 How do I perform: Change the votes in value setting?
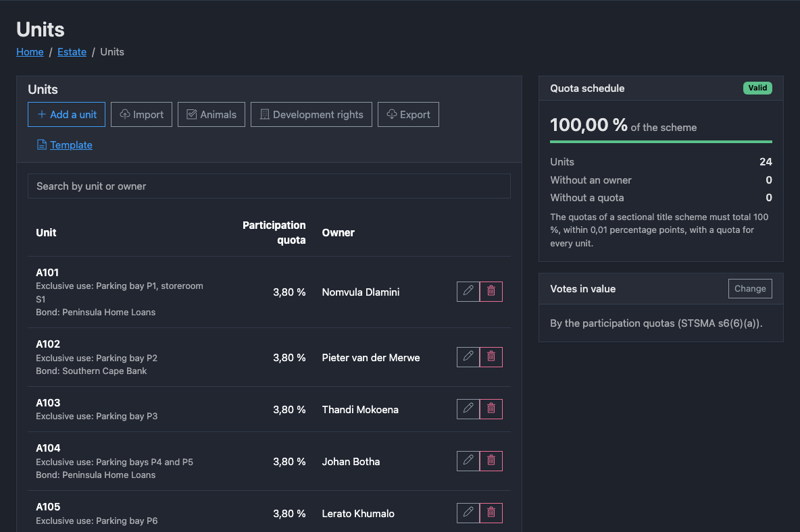(x=750, y=288)
